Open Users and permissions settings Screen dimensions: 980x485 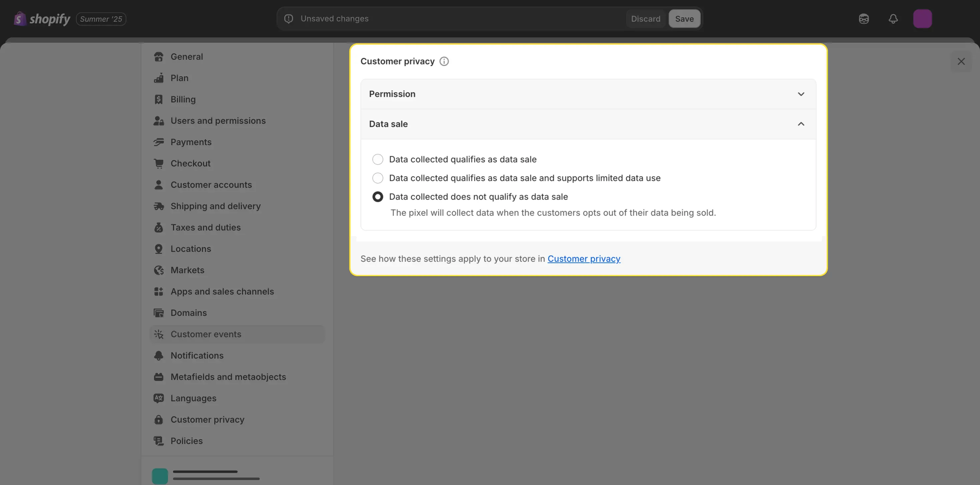click(237, 121)
